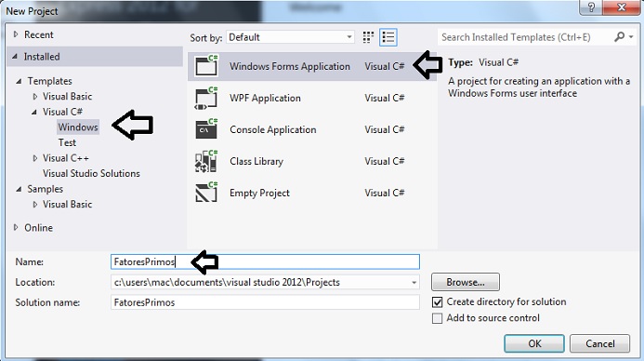Click the Location path text field
Screen dimensions: 644x361
259,283
